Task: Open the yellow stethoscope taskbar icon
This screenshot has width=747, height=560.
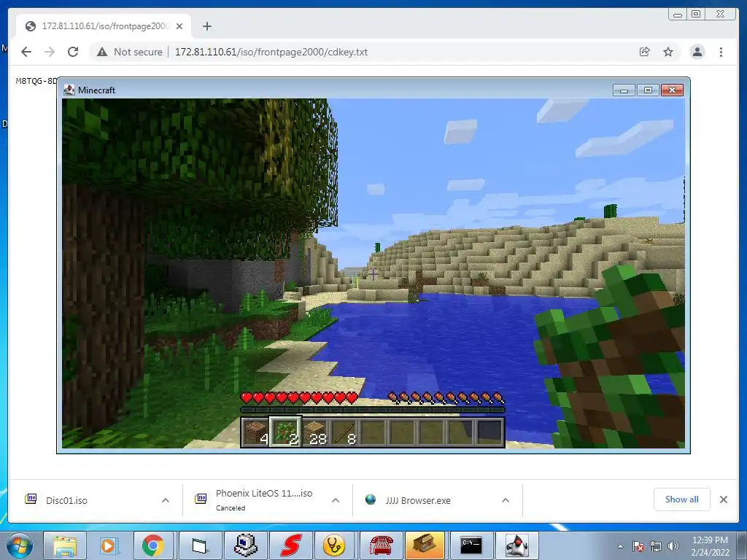Action: click(x=336, y=545)
